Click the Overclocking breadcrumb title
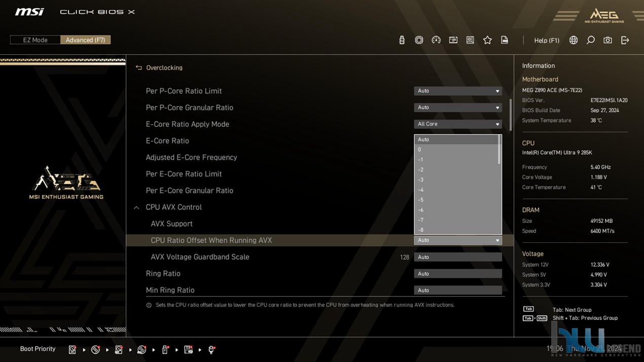The width and height of the screenshot is (644, 362). [164, 68]
